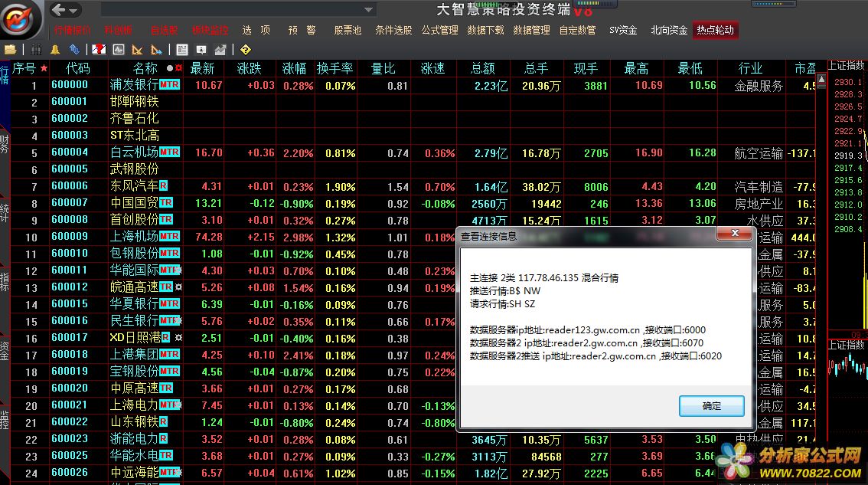Sort by the 代码 column header

tap(77, 68)
